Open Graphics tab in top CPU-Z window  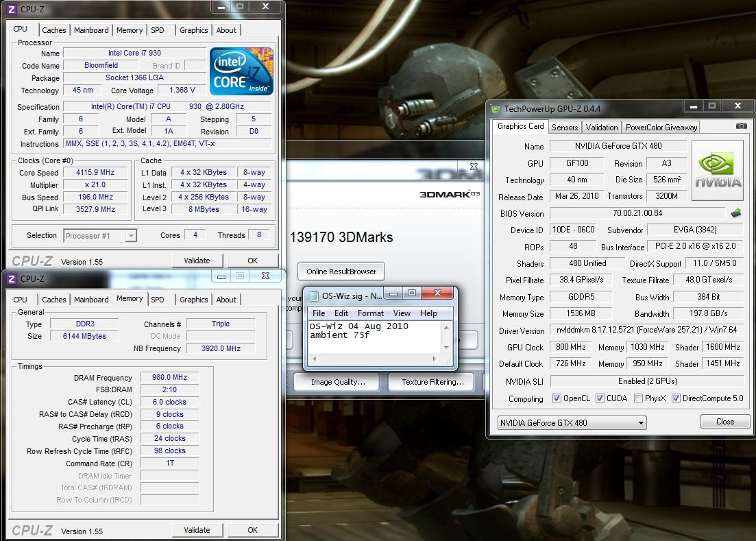(x=194, y=30)
